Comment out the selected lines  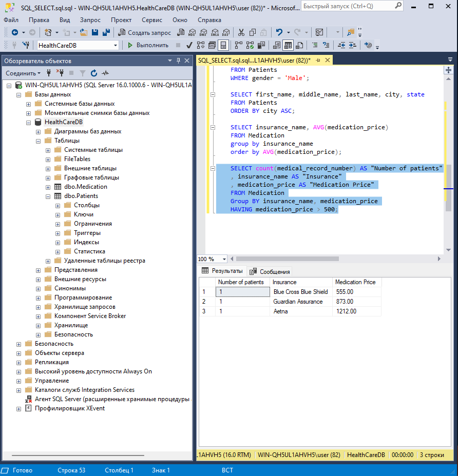pos(315,45)
